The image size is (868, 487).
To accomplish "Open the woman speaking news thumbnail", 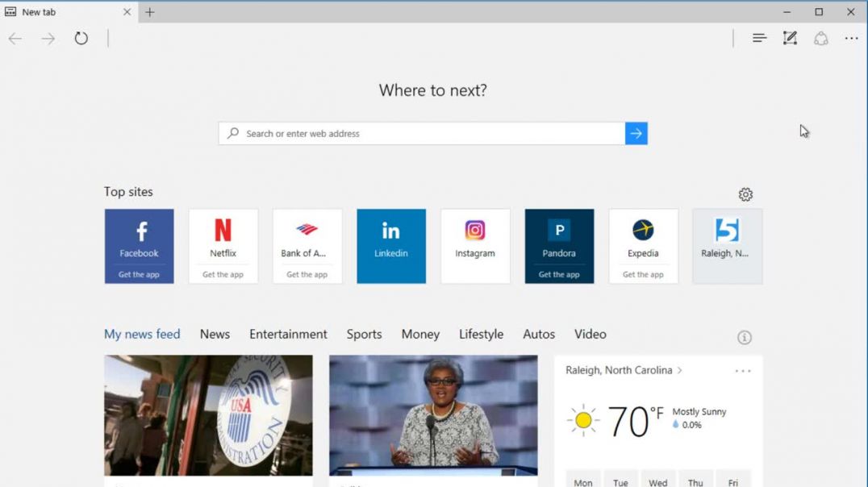I will coord(433,415).
